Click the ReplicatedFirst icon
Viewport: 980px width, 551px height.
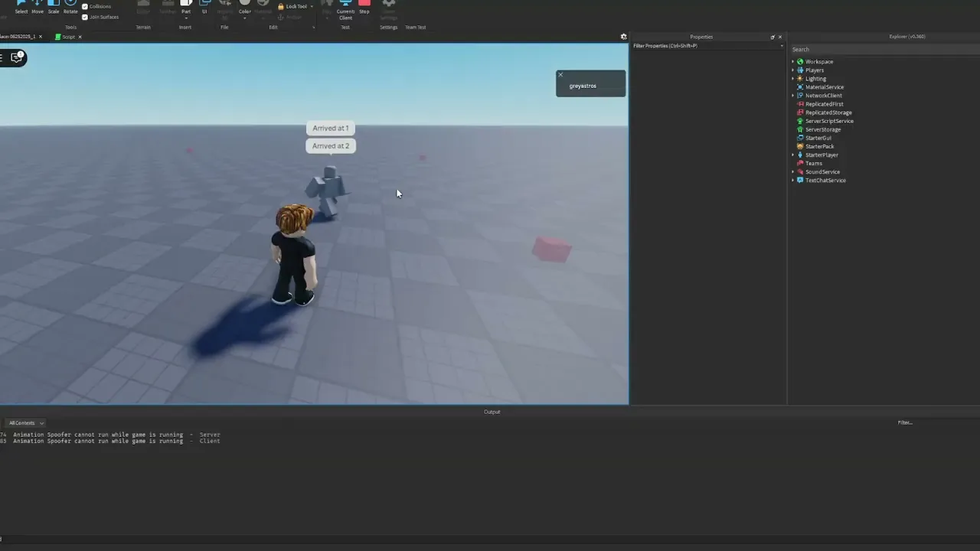tap(800, 104)
